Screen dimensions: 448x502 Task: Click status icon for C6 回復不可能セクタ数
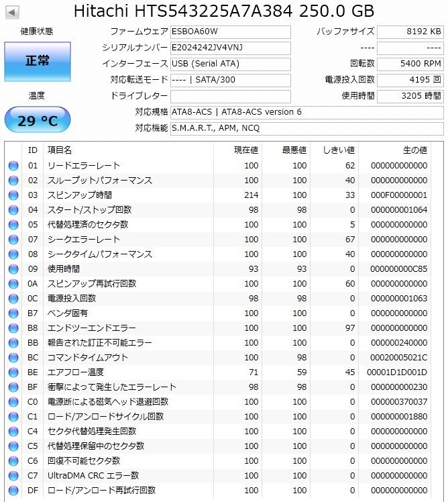(x=13, y=461)
